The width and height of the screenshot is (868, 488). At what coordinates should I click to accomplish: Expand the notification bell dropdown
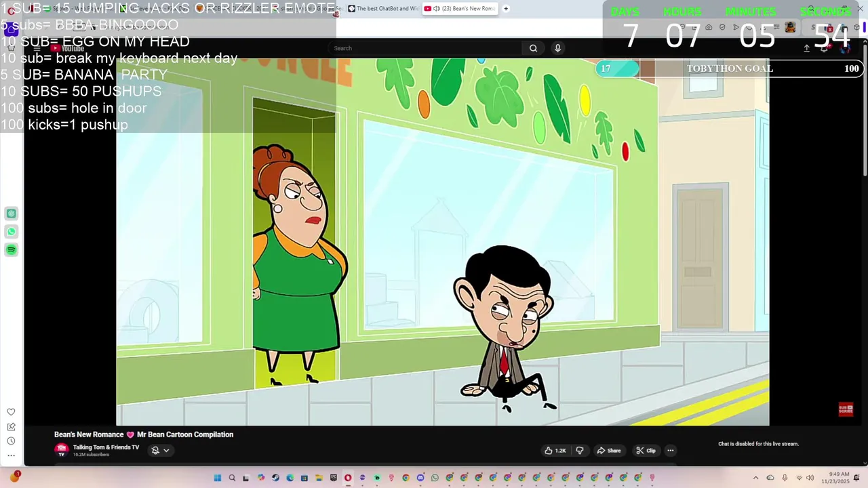(160, 450)
